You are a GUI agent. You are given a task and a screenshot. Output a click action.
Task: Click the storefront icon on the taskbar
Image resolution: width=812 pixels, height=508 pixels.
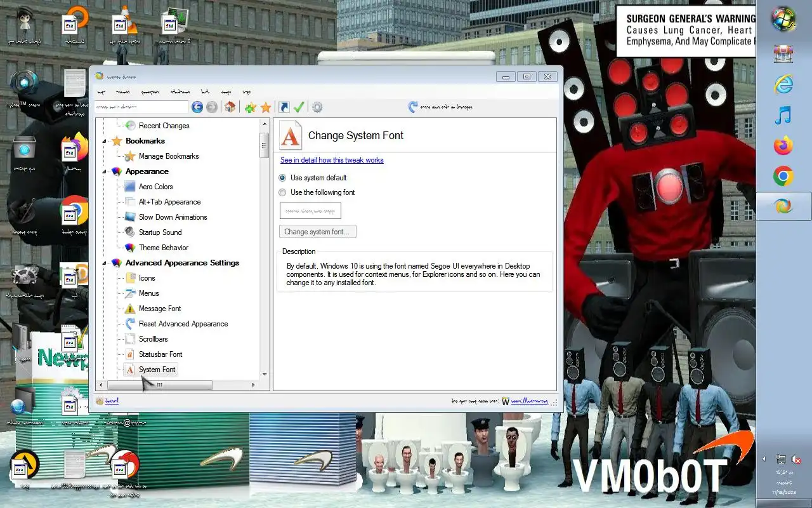point(783,53)
